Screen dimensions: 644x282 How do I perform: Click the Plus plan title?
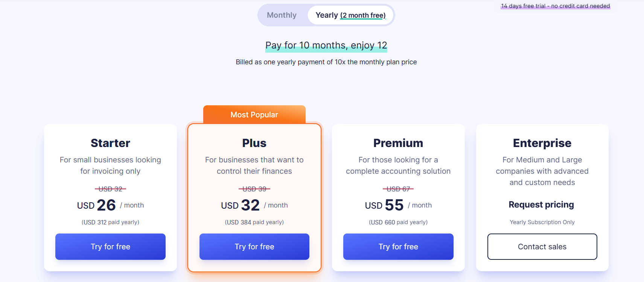coord(254,143)
